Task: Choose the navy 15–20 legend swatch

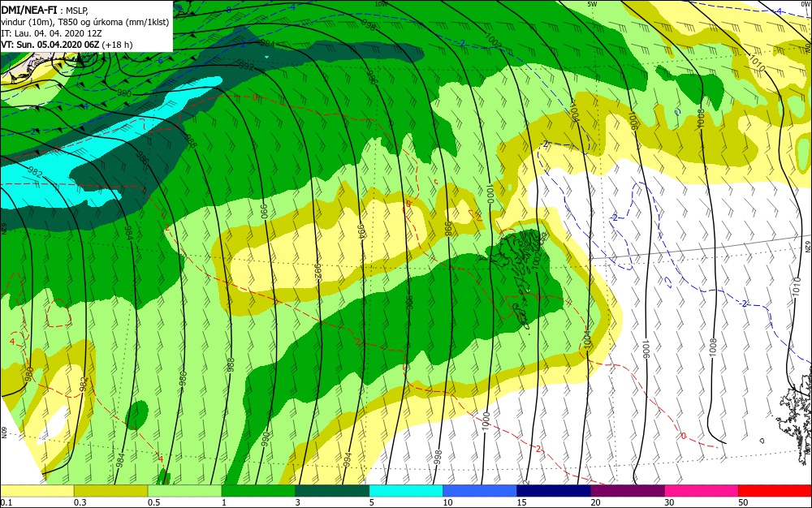Action: click(554, 491)
